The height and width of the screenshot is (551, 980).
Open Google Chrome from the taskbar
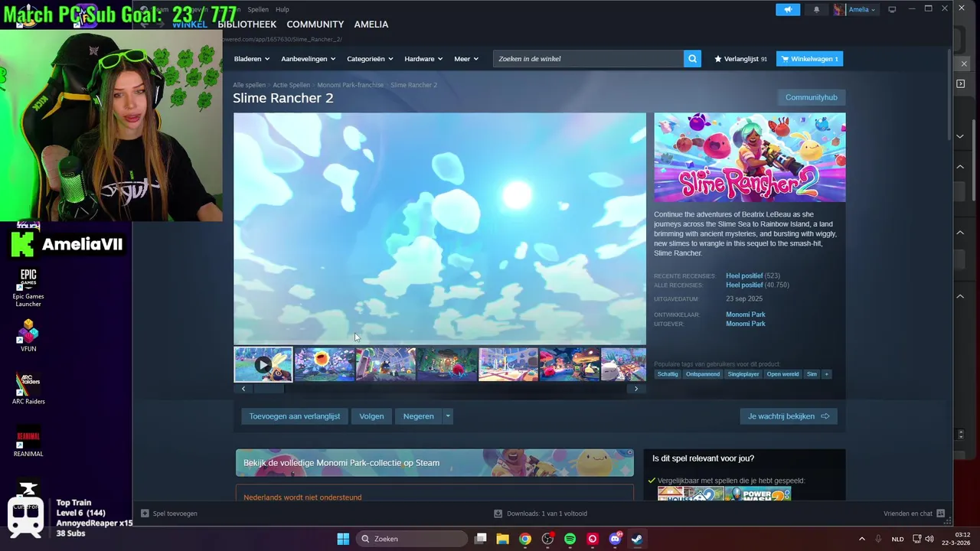[x=525, y=539]
